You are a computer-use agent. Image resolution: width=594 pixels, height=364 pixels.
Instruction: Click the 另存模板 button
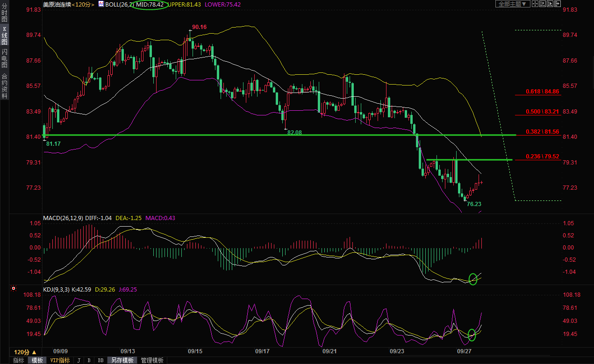[122, 360]
